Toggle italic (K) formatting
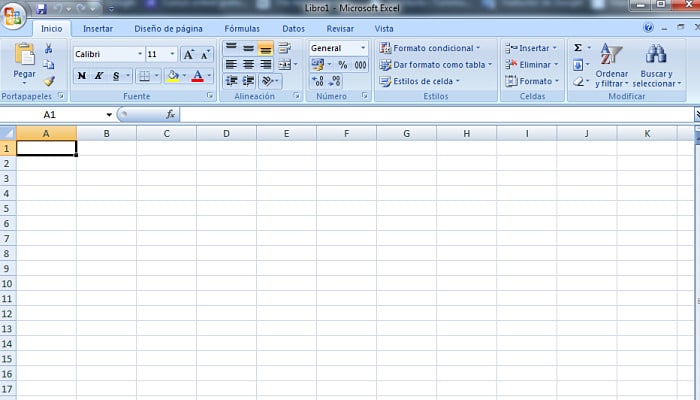 pos(99,76)
